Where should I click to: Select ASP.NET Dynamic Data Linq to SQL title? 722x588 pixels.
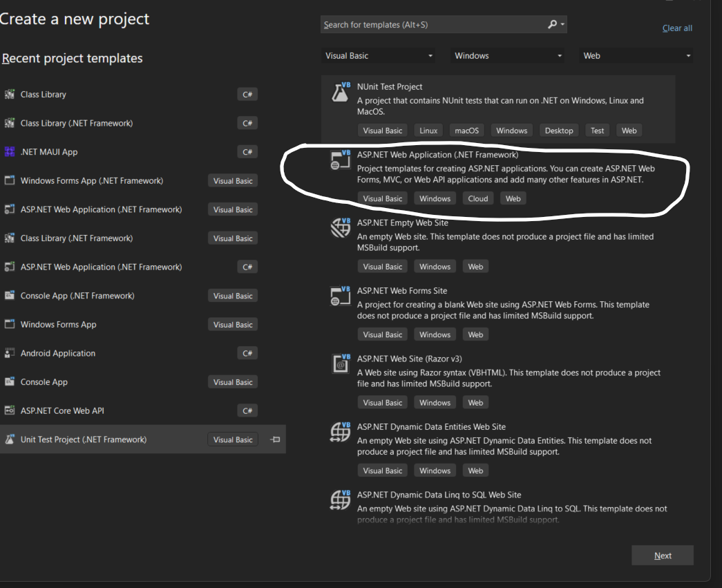(x=439, y=495)
